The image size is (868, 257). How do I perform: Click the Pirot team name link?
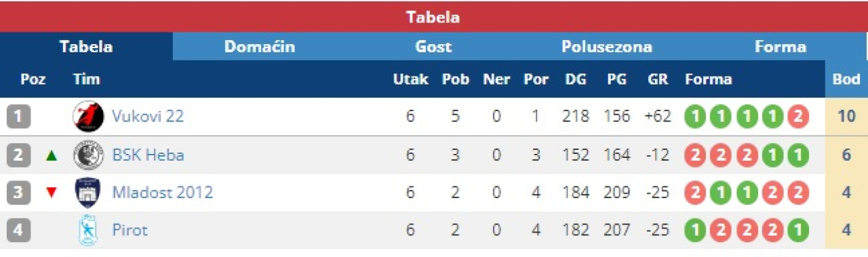[130, 231]
